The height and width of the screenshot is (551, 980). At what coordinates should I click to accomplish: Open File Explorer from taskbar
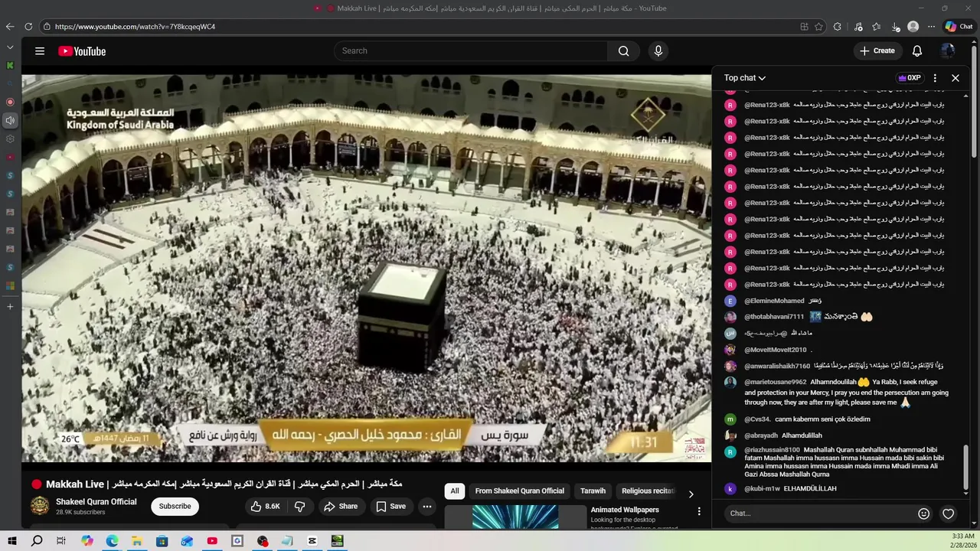[136, 541]
